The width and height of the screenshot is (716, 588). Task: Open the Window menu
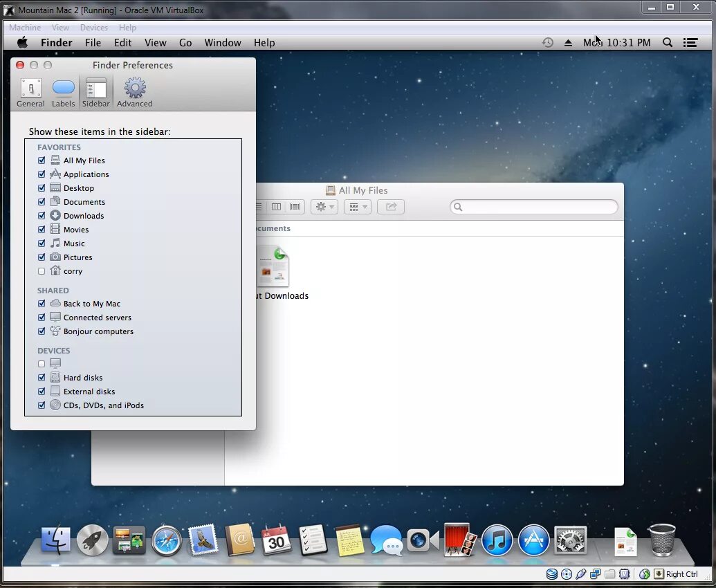point(222,42)
